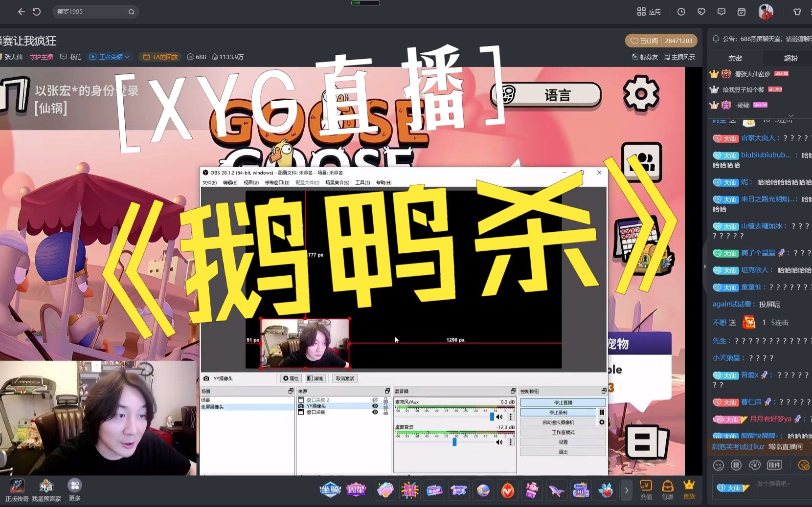Viewport: 812px width, 507px height.
Task: Toggle visibility of 窗口采集 source
Action: click(375, 412)
